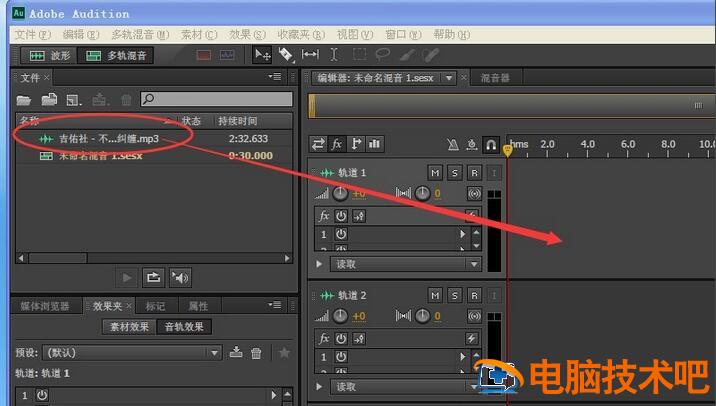
Task: Toggle 轨道 1 effects rack power
Action: (x=341, y=216)
